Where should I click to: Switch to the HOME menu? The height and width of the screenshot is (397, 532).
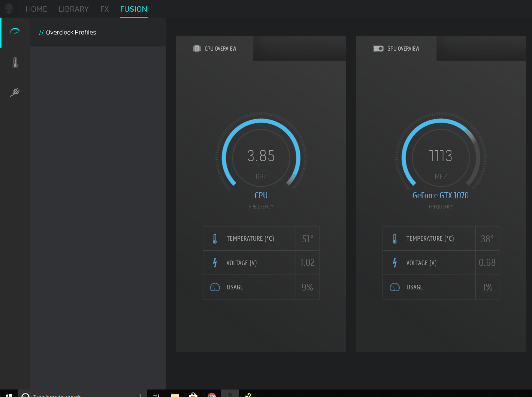36,9
